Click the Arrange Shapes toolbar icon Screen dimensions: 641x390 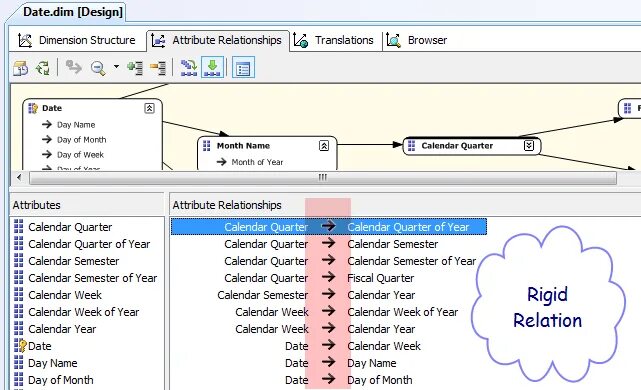[189, 68]
